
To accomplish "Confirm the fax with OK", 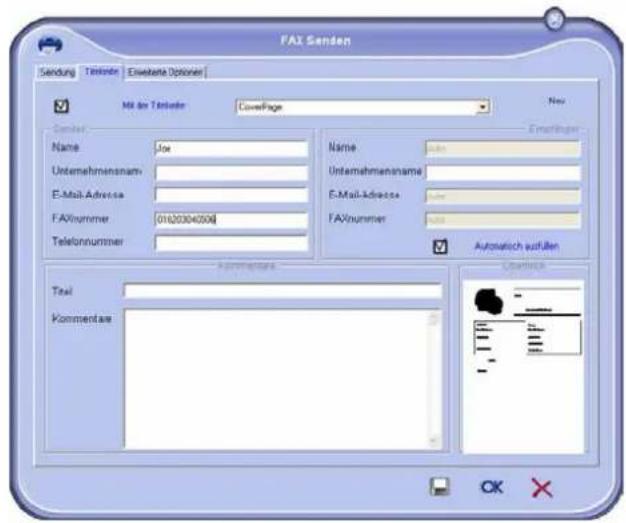I will tap(492, 487).
